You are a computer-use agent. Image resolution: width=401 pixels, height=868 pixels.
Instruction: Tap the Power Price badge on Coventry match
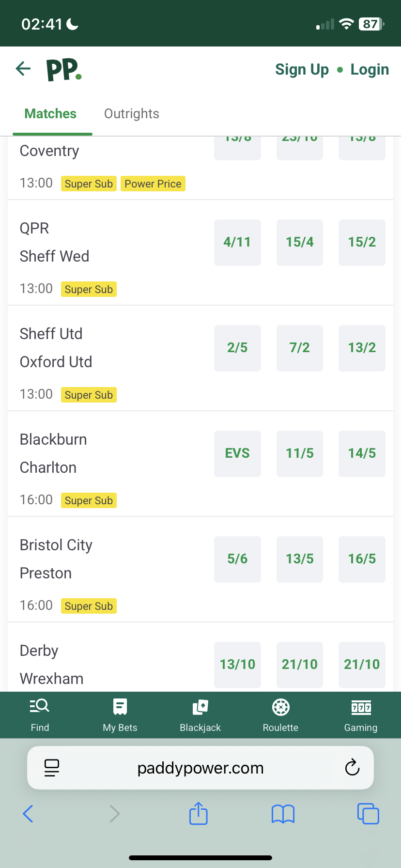coord(153,184)
